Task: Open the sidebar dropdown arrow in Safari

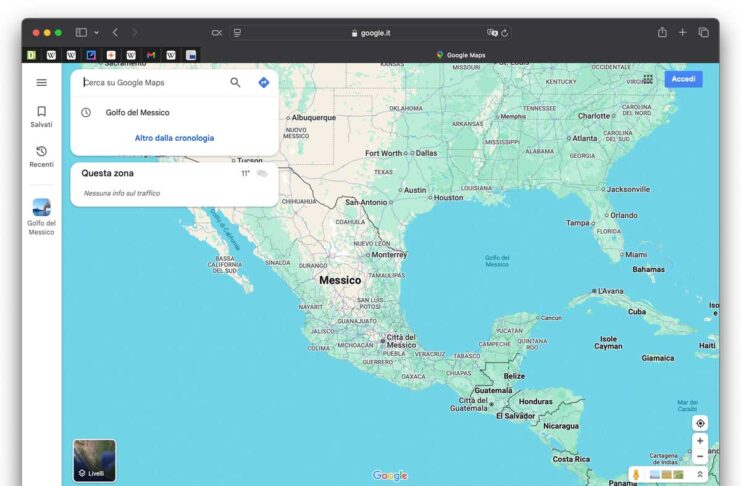Action: pos(96,33)
